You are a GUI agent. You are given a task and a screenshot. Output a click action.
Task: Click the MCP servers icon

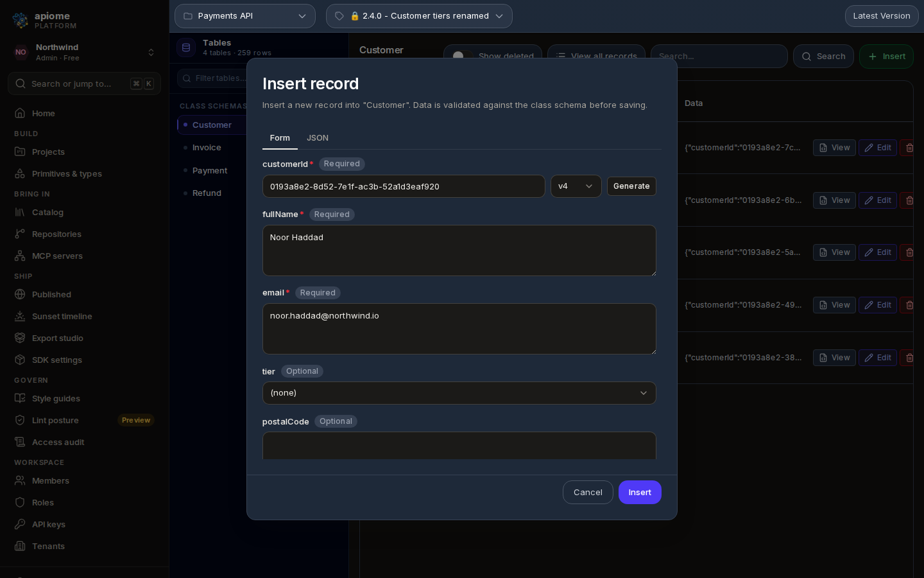[x=20, y=256]
